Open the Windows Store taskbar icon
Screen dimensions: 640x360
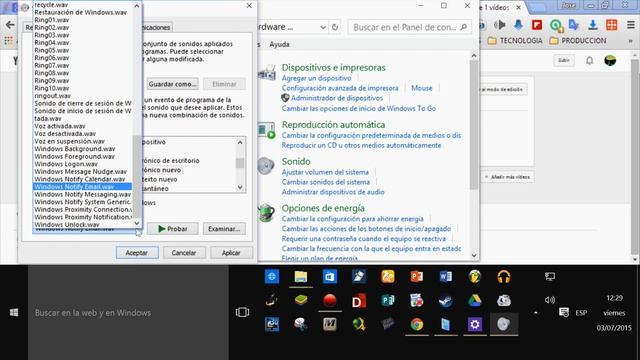point(329,277)
